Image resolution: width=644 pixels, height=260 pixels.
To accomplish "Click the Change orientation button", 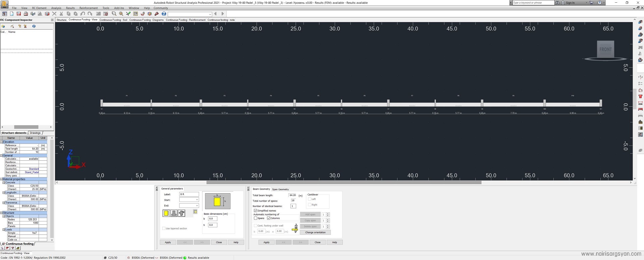I will pos(315,232).
